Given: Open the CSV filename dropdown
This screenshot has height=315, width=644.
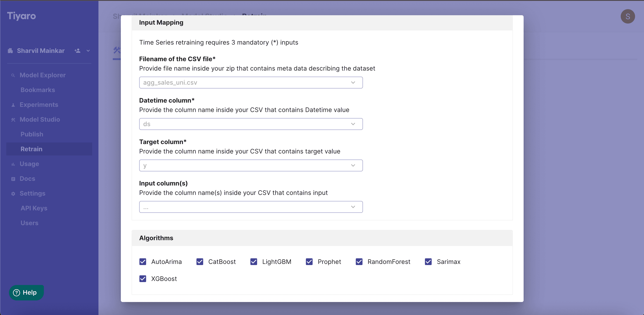Looking at the screenshot, I should 251,83.
